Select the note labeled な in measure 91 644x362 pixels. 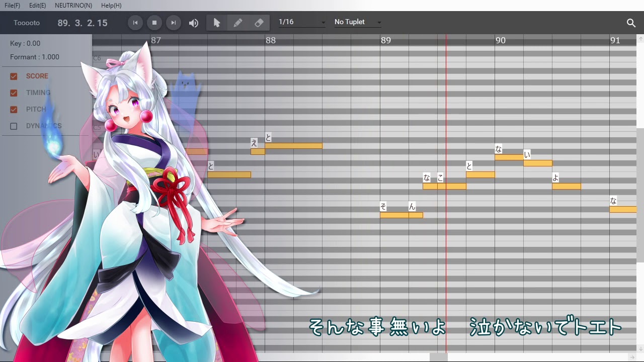click(x=623, y=209)
